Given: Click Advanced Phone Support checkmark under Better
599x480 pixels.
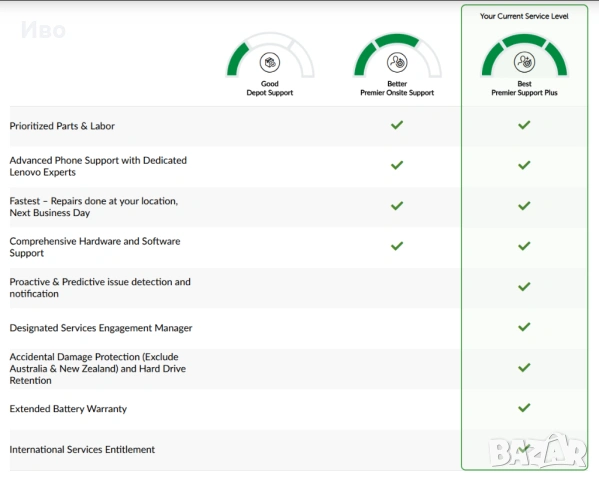Looking at the screenshot, I should [397, 165].
